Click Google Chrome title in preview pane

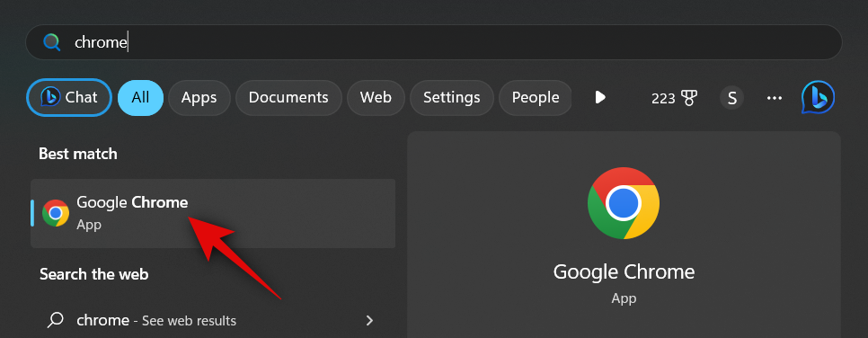pyautogui.click(x=624, y=272)
